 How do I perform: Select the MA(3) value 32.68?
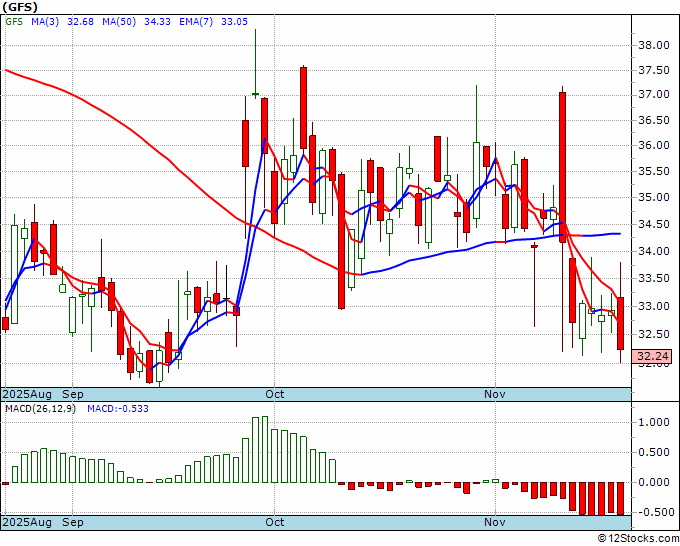[x=80, y=22]
